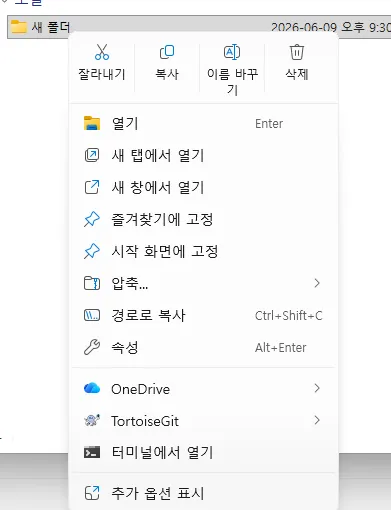
Task: Click the Ctrl+Shift+C shortcut text
Action: coord(289,316)
